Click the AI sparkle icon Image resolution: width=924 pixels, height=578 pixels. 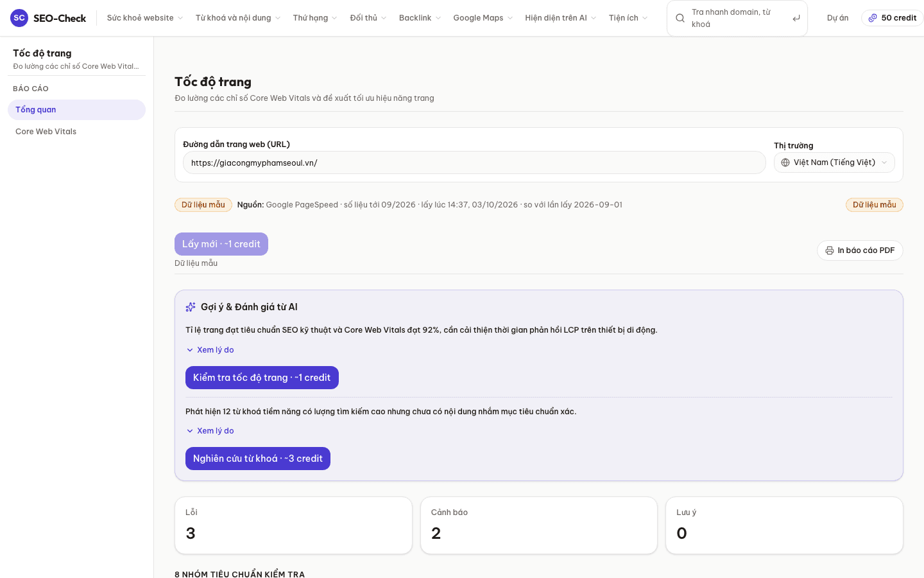[191, 307]
